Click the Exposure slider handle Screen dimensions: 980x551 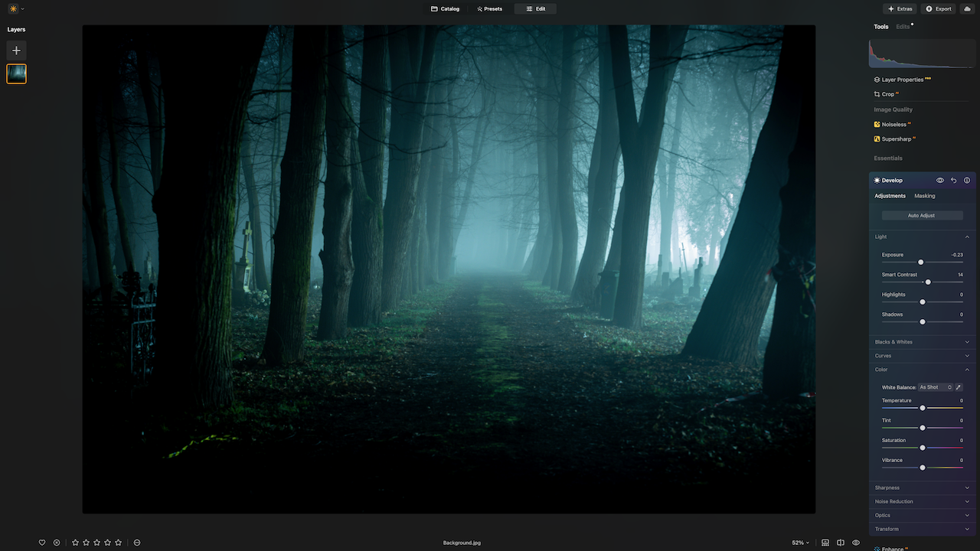(x=920, y=262)
